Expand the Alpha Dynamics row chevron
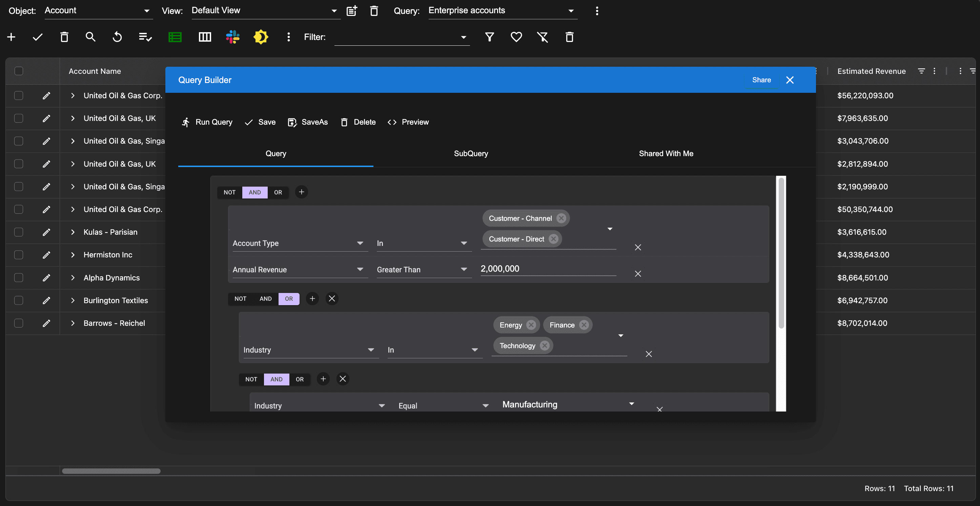 (x=73, y=277)
